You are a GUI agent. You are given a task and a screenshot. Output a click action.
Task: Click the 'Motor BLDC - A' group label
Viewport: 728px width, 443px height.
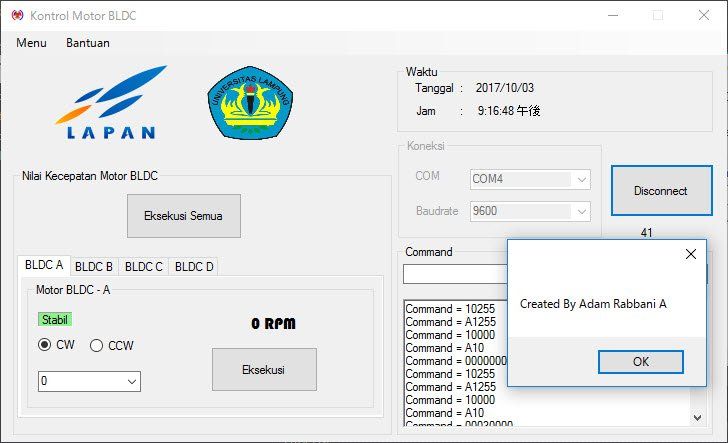point(73,290)
